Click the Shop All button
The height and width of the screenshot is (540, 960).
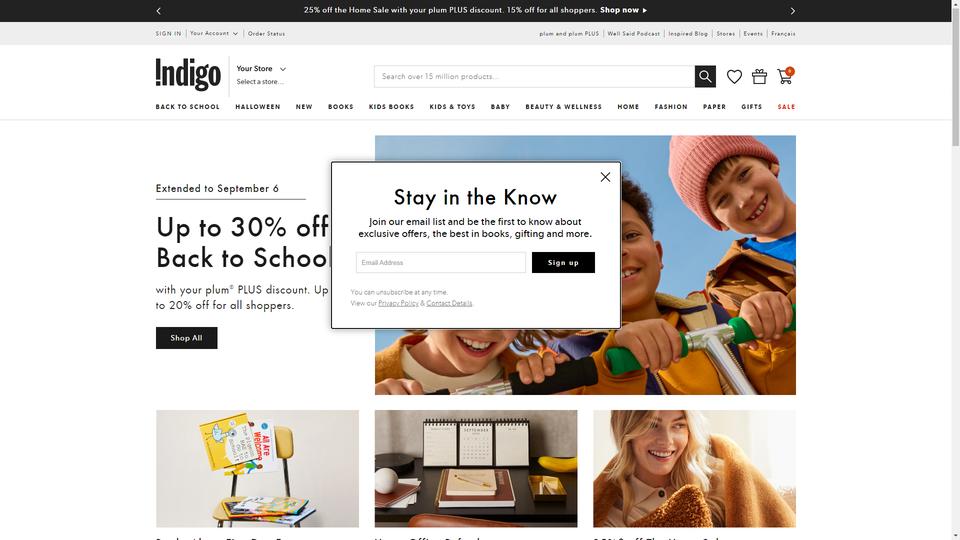click(186, 338)
